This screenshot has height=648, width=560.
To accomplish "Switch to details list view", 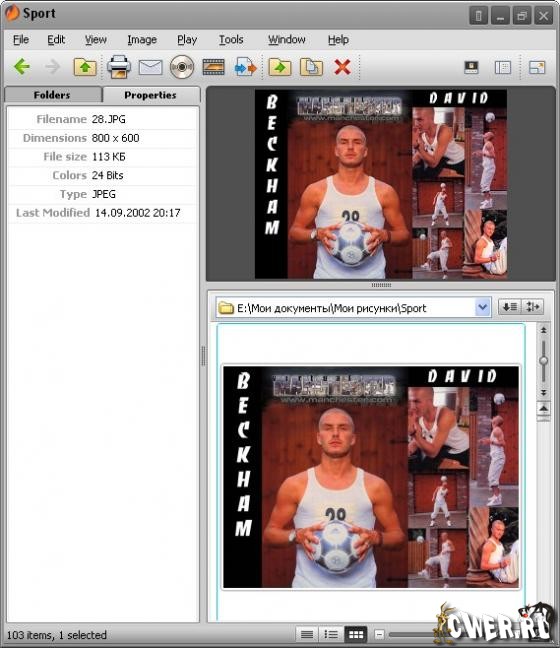I will click(307, 634).
